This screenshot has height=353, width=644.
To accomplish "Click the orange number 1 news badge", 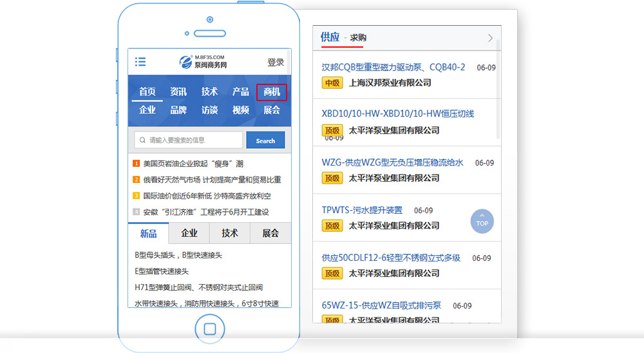I will click(137, 164).
